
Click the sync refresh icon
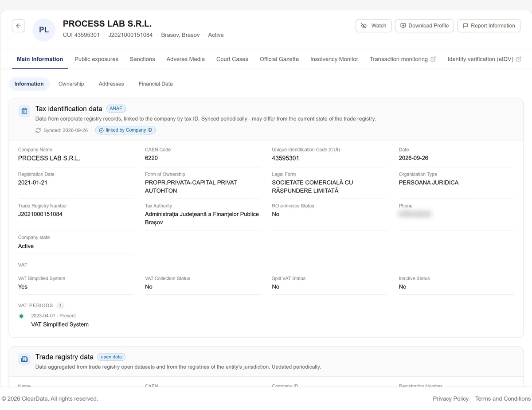(38, 130)
